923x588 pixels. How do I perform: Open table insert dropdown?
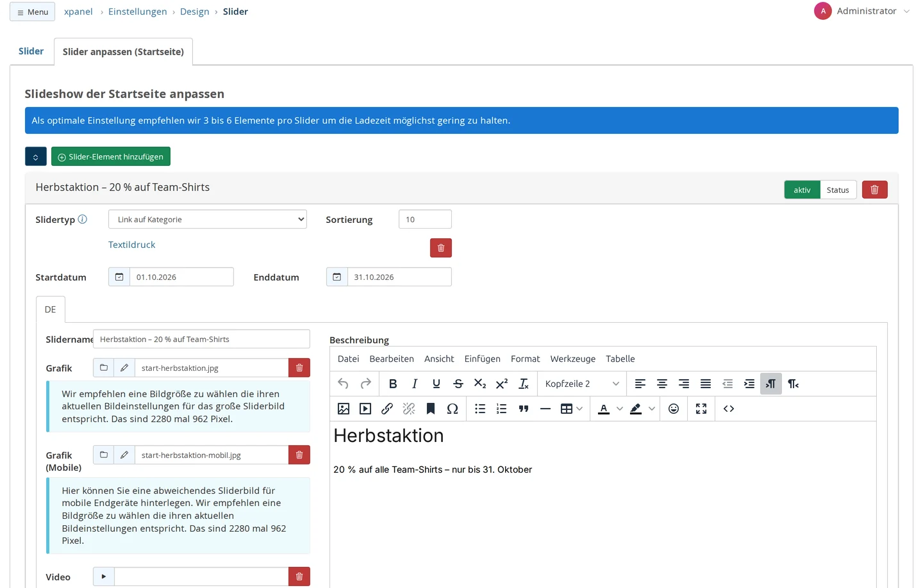click(572, 409)
